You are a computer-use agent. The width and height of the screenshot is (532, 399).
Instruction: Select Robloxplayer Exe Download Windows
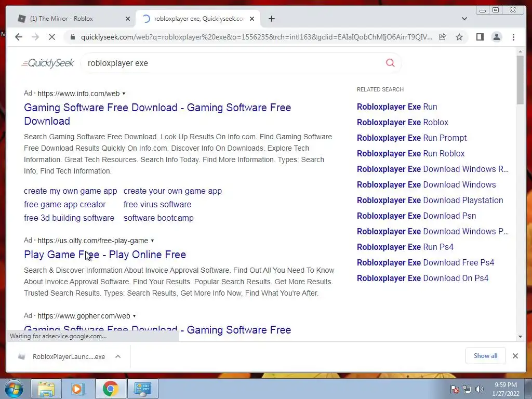(427, 185)
